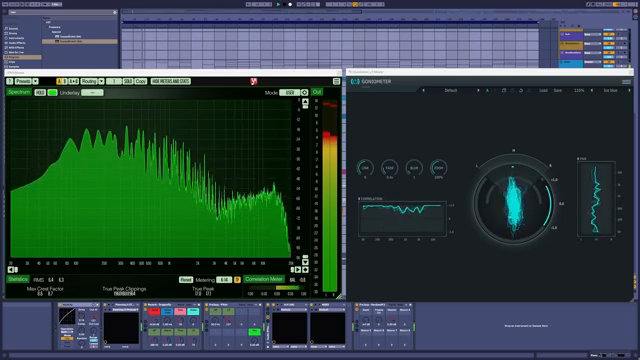The height and width of the screenshot is (360, 640).
Task: Click the channel group 1 field in SPAN
Action: click(114, 81)
